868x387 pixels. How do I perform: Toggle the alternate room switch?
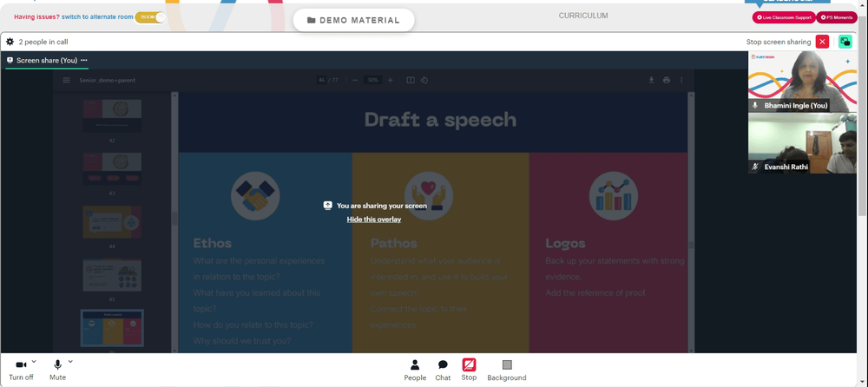click(x=151, y=16)
